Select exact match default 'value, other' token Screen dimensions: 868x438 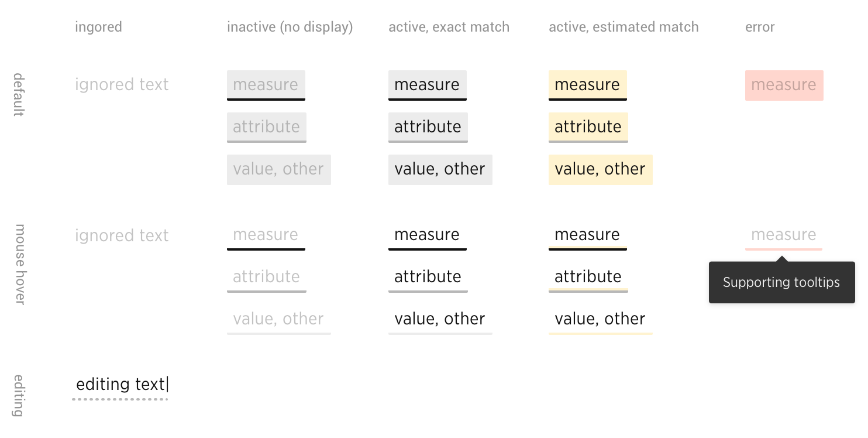(440, 170)
